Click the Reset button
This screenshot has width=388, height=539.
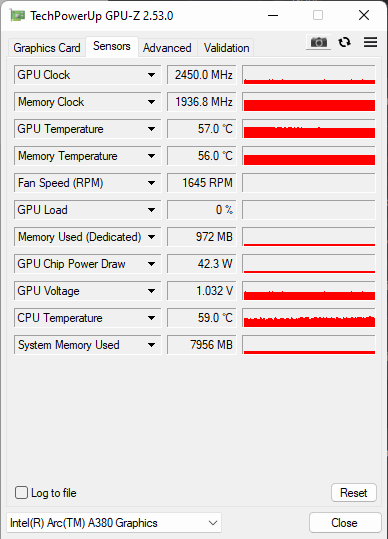pyautogui.click(x=354, y=493)
